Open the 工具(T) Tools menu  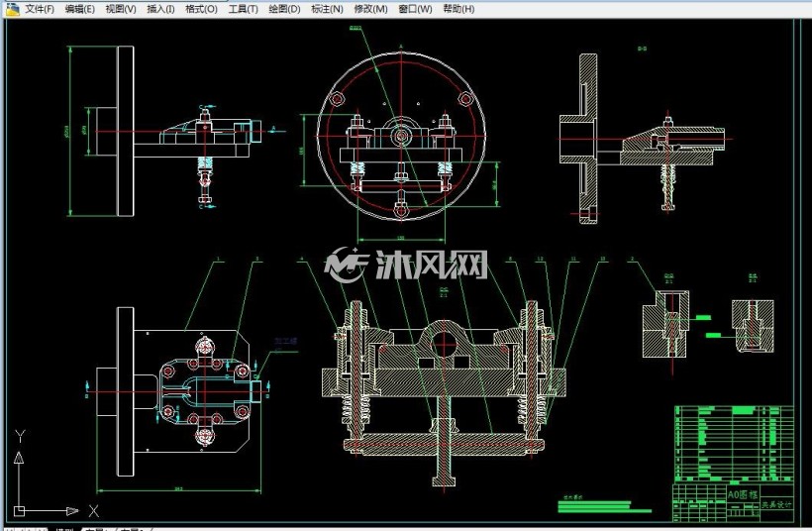[244, 9]
